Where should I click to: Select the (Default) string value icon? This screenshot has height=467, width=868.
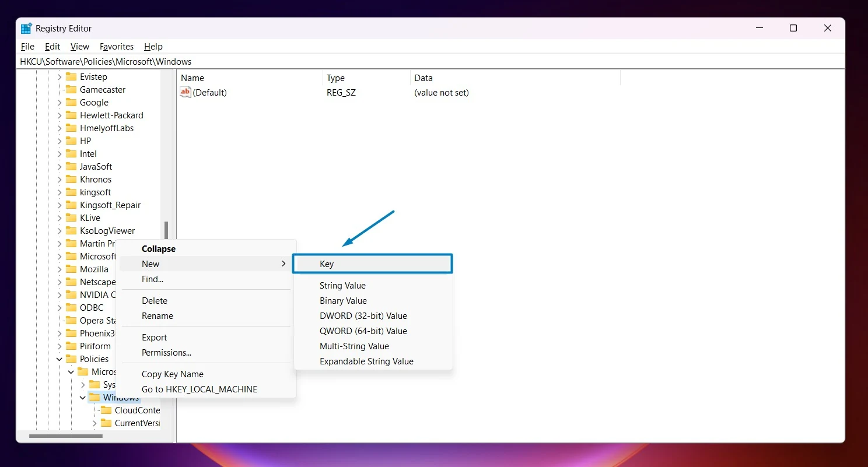coord(185,92)
